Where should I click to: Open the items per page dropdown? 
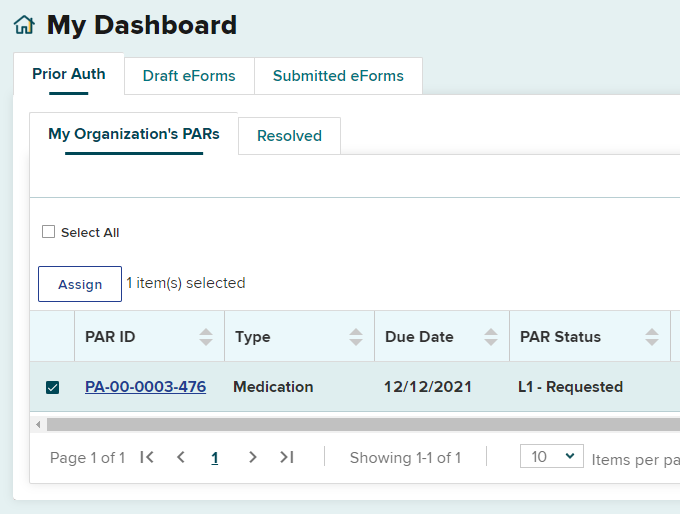click(x=552, y=457)
